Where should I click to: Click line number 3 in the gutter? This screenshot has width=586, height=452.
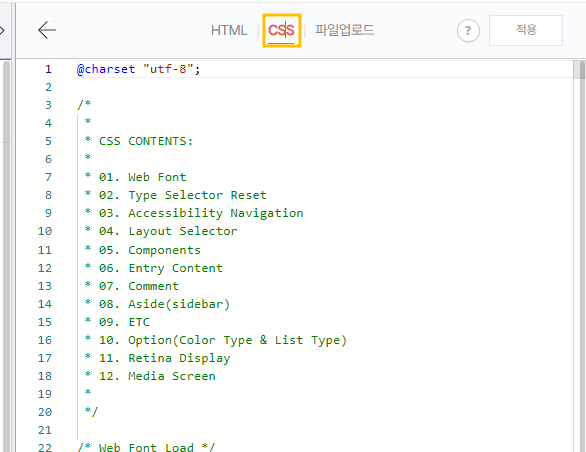click(48, 105)
